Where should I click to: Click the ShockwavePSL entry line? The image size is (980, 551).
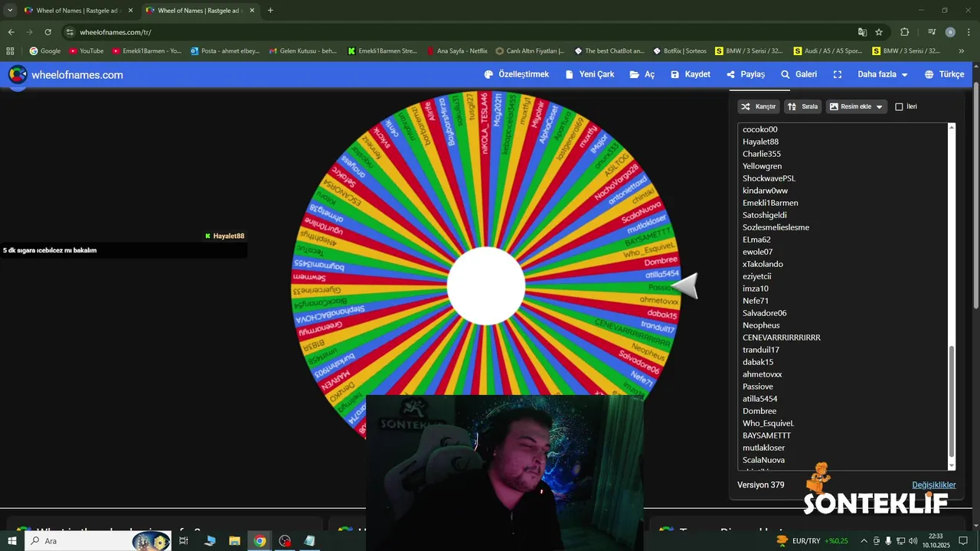tap(769, 178)
